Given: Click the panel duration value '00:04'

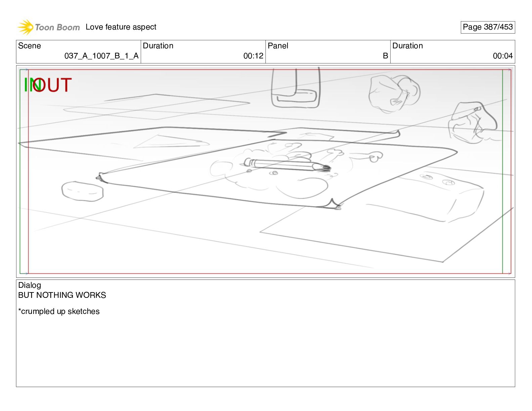Looking at the screenshot, I should (503, 56).
